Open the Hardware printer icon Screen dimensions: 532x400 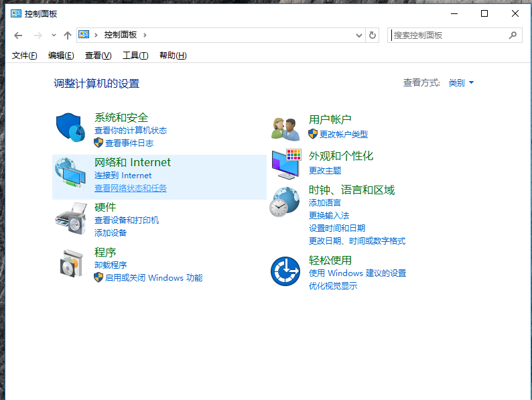[x=70, y=218]
